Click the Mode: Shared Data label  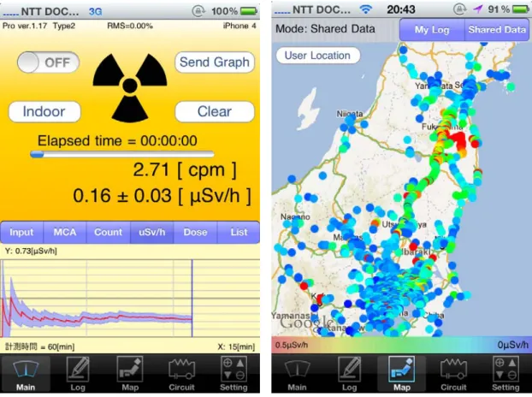click(x=325, y=29)
